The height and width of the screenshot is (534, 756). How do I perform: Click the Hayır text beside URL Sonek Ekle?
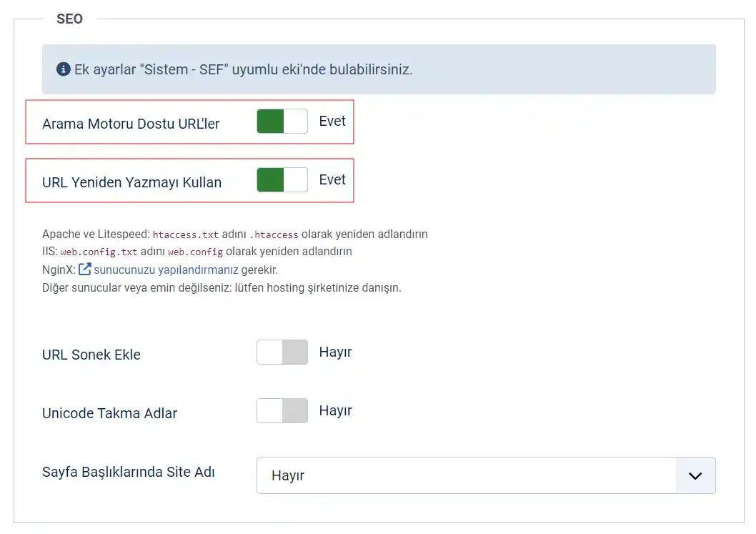tap(335, 352)
